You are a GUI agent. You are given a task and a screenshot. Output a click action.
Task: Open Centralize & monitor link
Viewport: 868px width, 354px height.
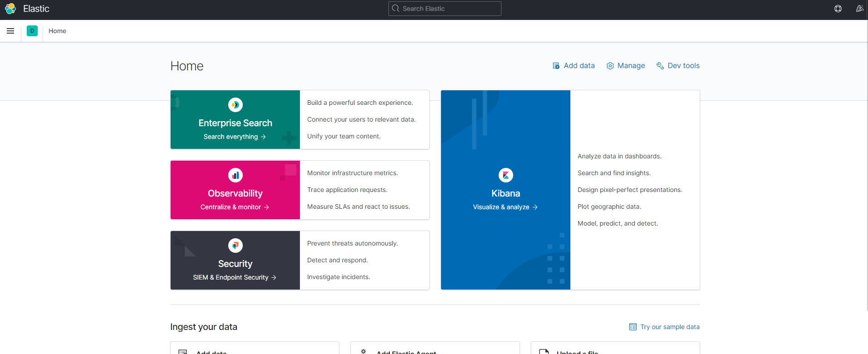pos(235,207)
